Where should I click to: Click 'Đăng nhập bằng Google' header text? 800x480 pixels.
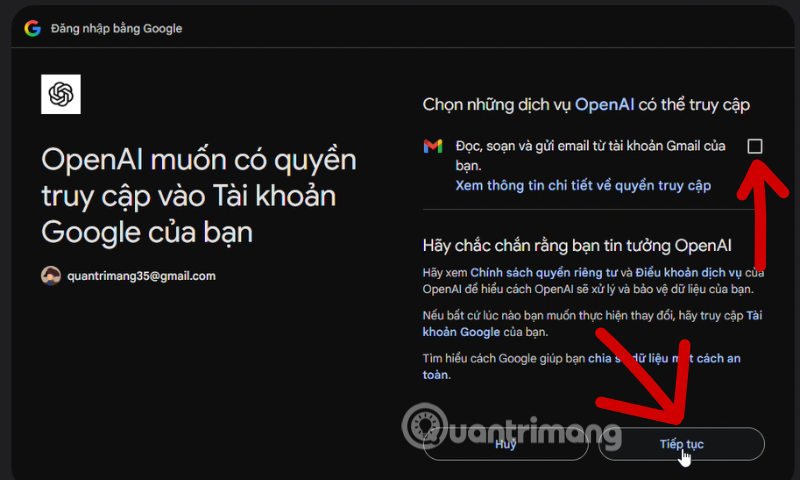tap(116, 29)
